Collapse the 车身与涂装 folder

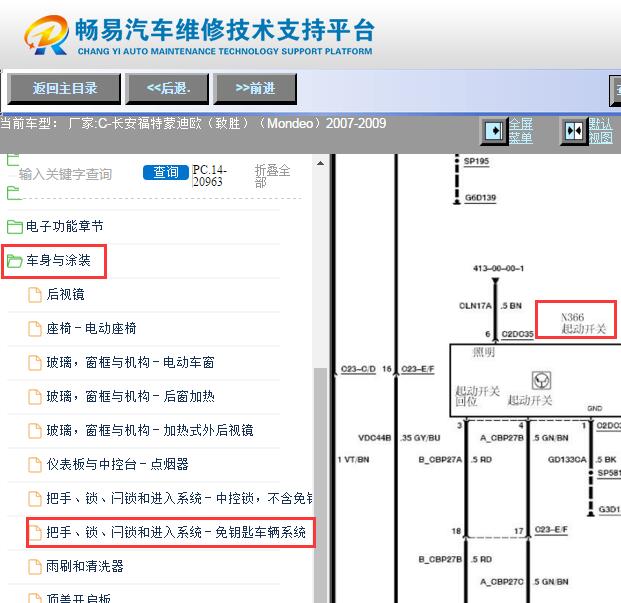58,260
